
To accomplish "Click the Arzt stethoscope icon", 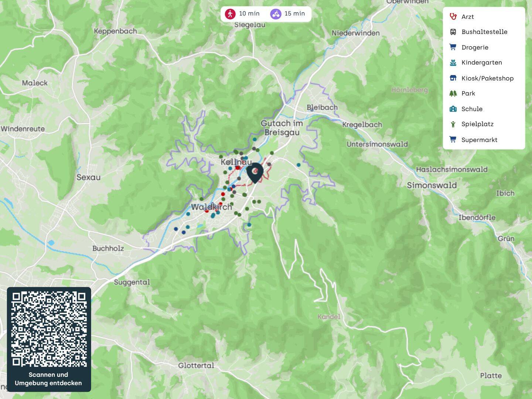I will pyautogui.click(x=453, y=17).
